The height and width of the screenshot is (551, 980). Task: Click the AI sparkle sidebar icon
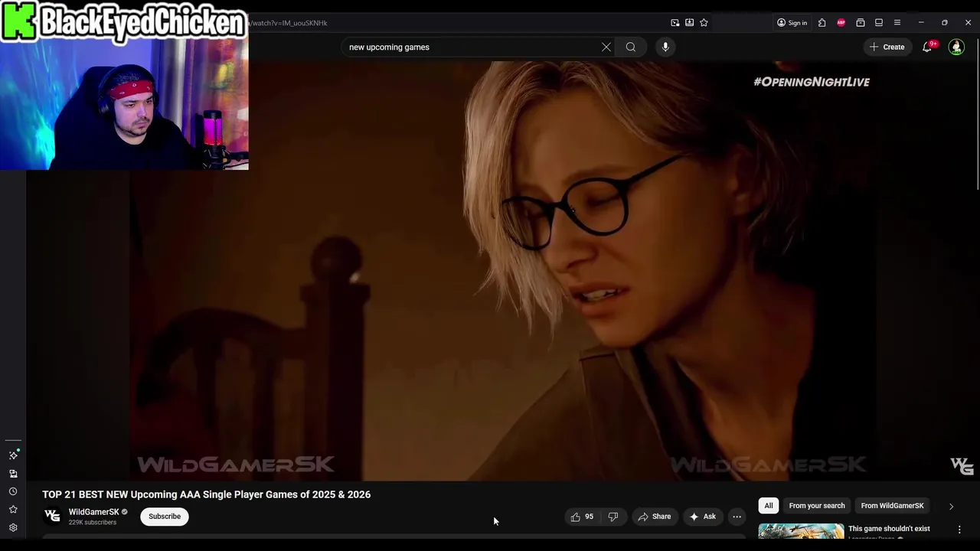tap(13, 455)
